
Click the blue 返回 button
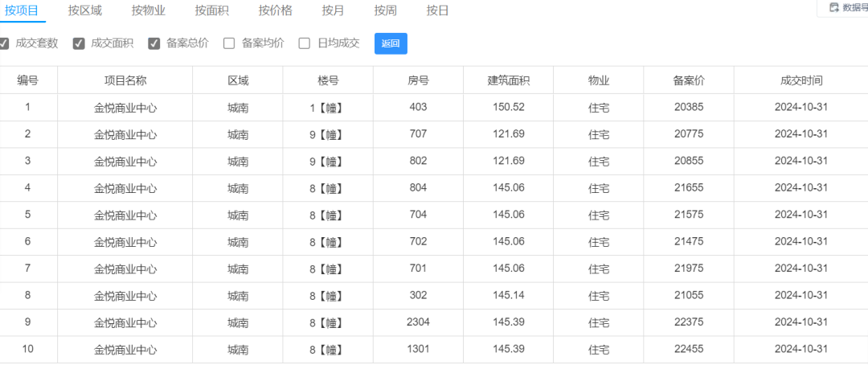tap(391, 43)
